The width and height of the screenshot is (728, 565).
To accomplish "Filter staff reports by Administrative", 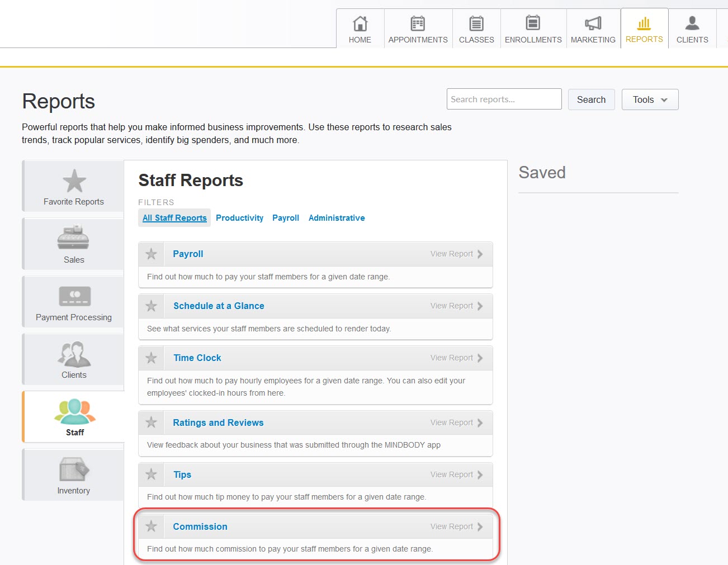I will click(x=337, y=218).
